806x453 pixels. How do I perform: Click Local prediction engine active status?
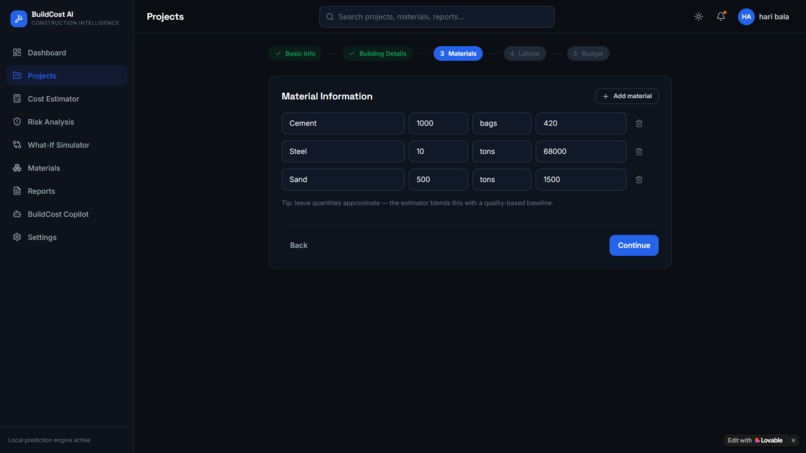(x=49, y=440)
